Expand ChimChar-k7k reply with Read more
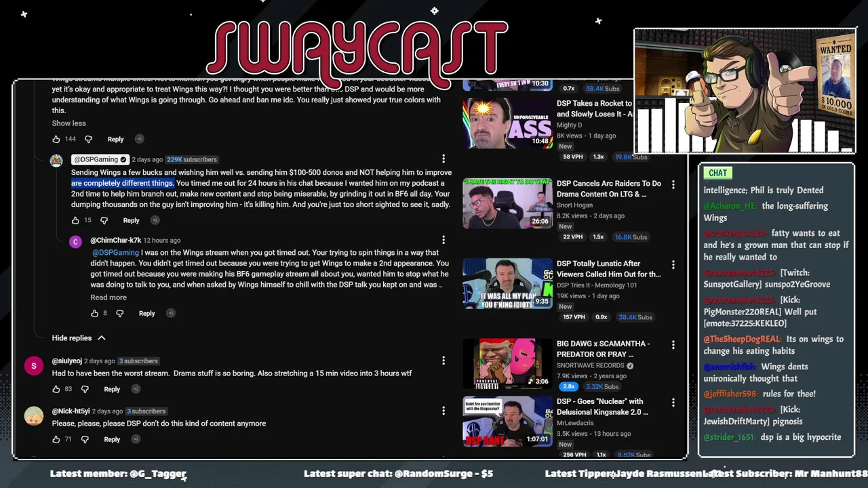Image resolution: width=868 pixels, height=488 pixels. click(108, 298)
